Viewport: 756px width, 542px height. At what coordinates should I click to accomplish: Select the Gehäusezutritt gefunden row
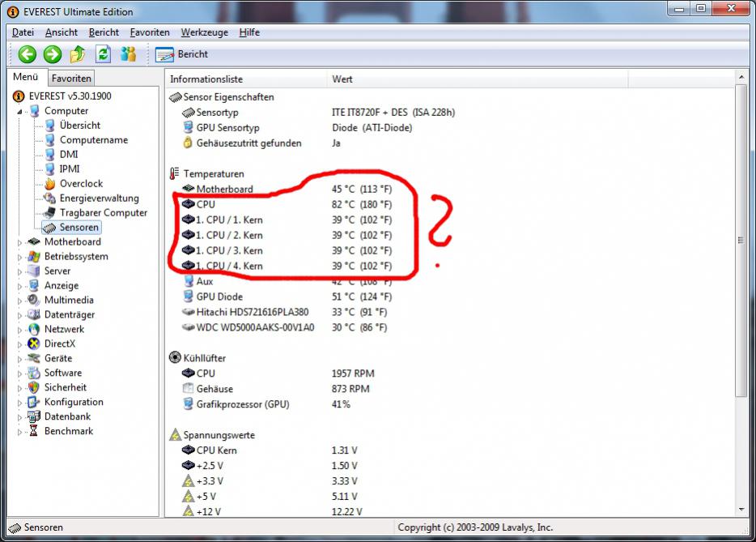coord(261,143)
